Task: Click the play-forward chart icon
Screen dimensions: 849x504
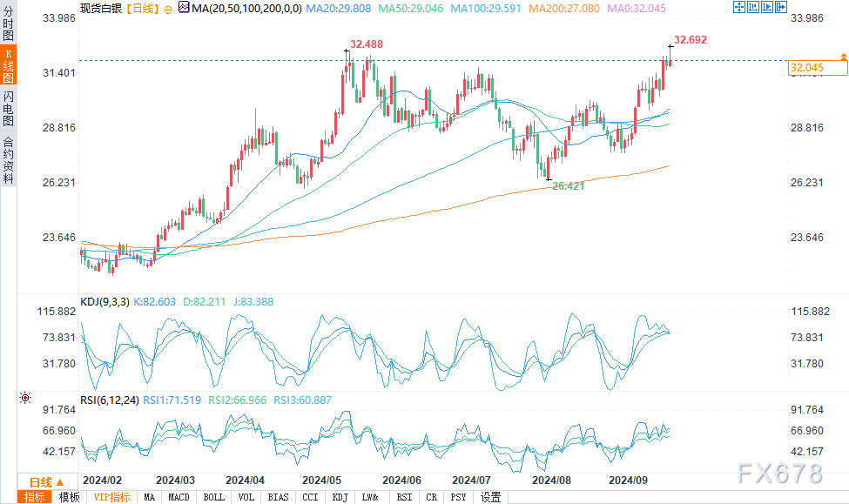Action: 767,7
